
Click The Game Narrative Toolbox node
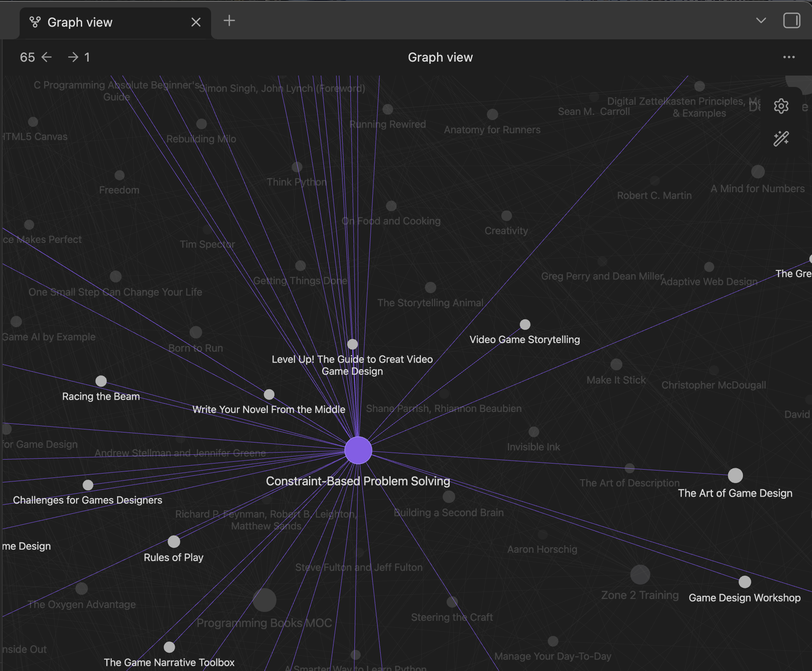(x=169, y=647)
